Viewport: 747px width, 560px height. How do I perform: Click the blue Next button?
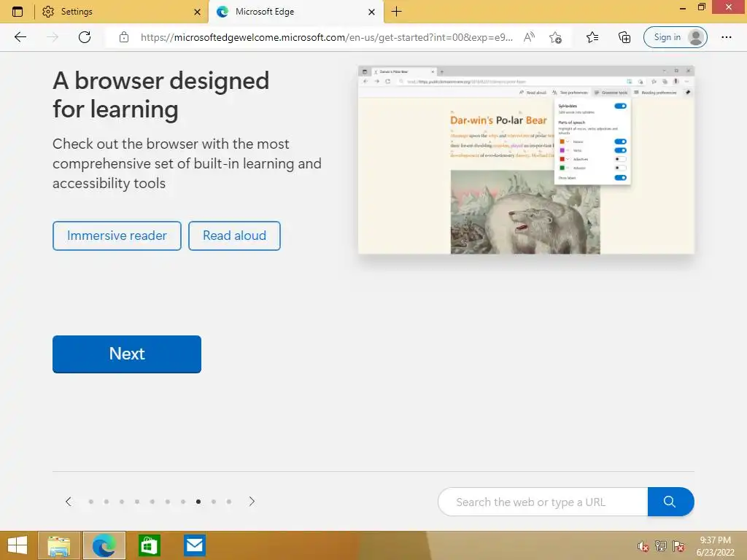pos(127,354)
